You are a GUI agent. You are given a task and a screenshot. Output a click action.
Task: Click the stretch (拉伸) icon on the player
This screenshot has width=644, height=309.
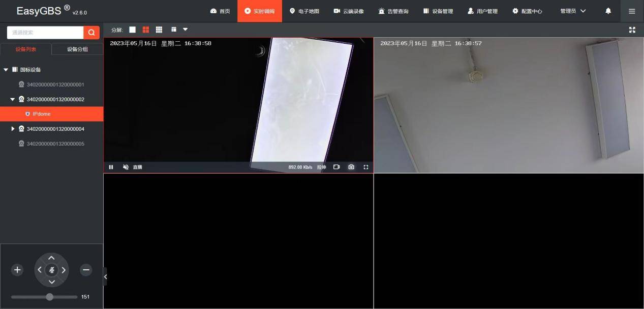[x=321, y=166]
